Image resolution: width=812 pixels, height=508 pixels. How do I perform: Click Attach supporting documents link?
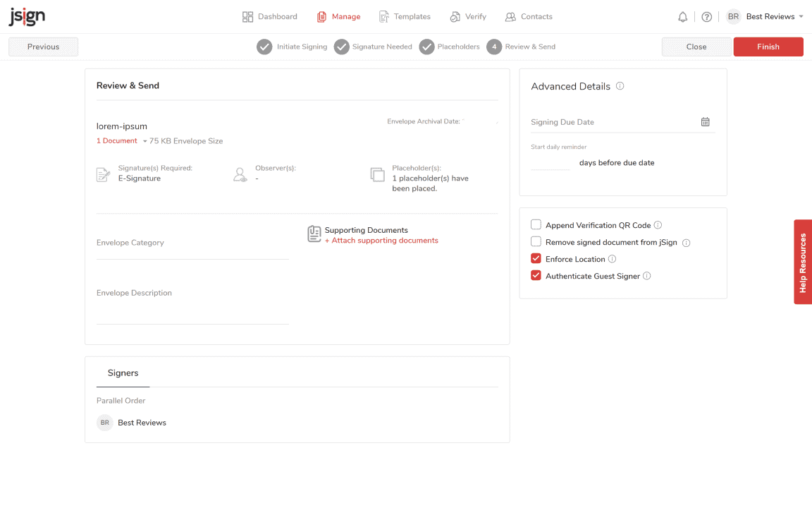point(381,241)
